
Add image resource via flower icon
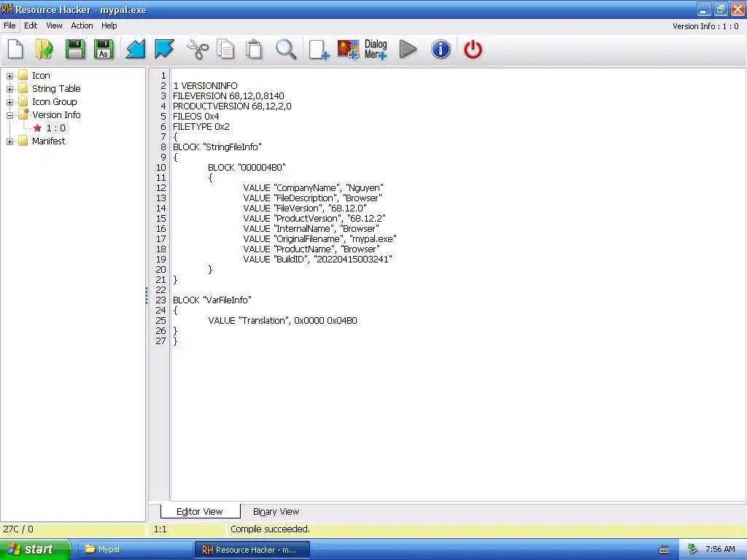pos(348,49)
